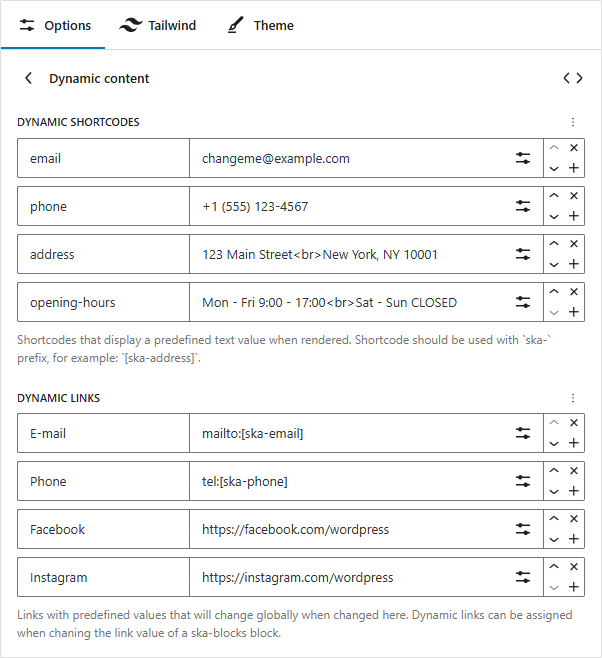This screenshot has width=602, height=658.
Task: Move the Phone link row down
Action: pyautogui.click(x=554, y=491)
